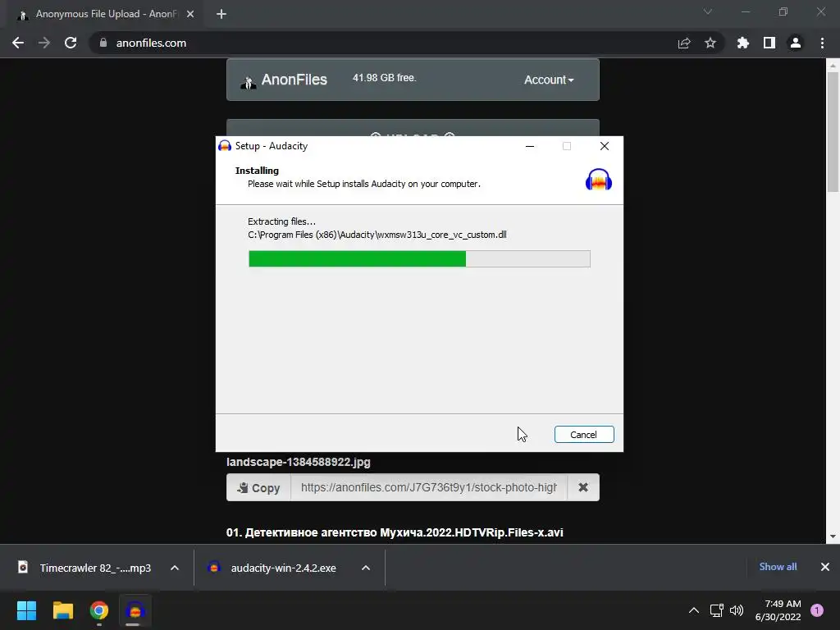Open the clock and date flyout

778,610
